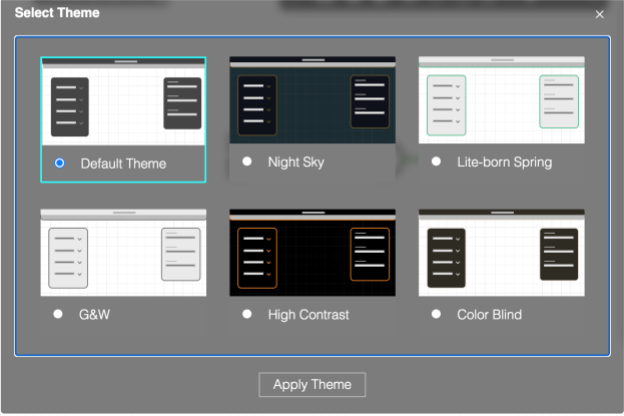
Task: Click the "Night Sky" text label
Action: coord(296,162)
